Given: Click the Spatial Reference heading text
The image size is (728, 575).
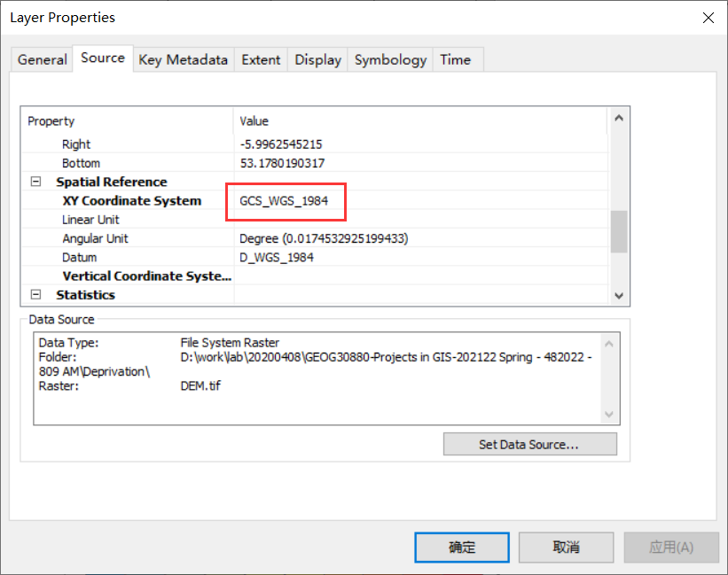Looking at the screenshot, I should point(112,182).
